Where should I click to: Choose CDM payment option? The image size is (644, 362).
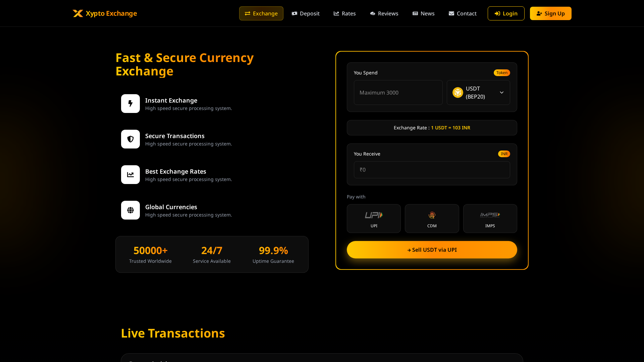[x=432, y=218]
